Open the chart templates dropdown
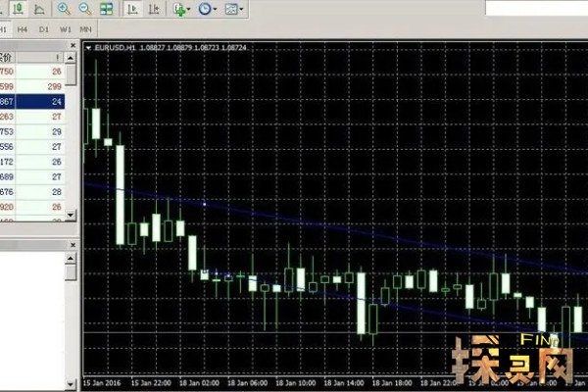 tap(234, 9)
